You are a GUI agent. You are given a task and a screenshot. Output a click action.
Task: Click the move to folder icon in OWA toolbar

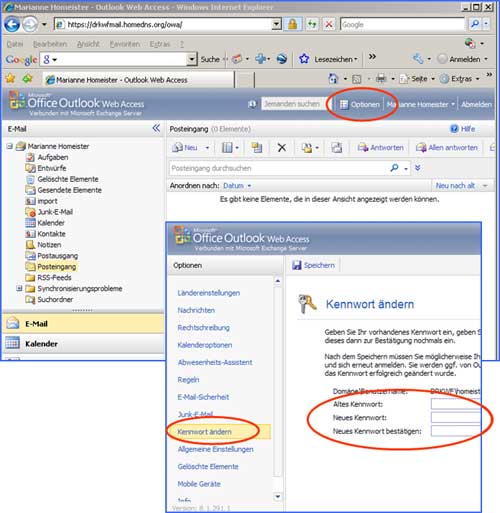click(x=257, y=148)
